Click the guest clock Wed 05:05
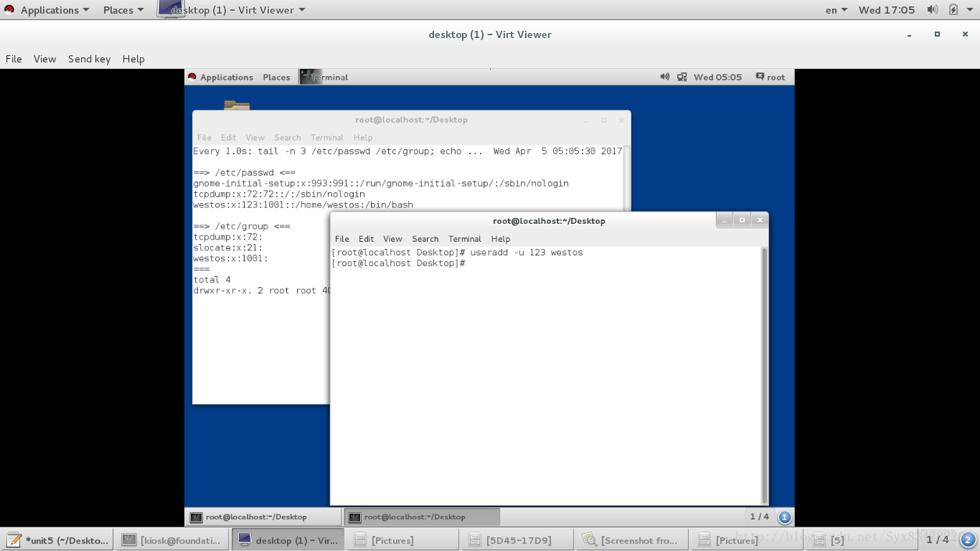Viewport: 980px width, 551px height. click(717, 77)
